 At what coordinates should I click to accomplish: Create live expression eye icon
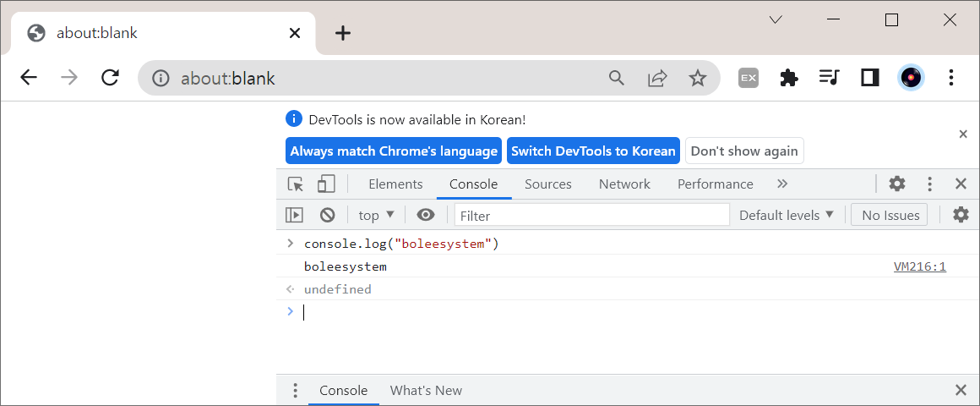pyautogui.click(x=426, y=215)
